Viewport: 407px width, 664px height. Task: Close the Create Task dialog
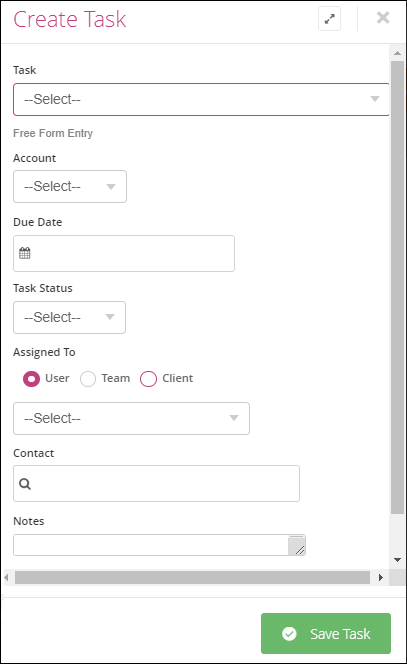[x=383, y=17]
